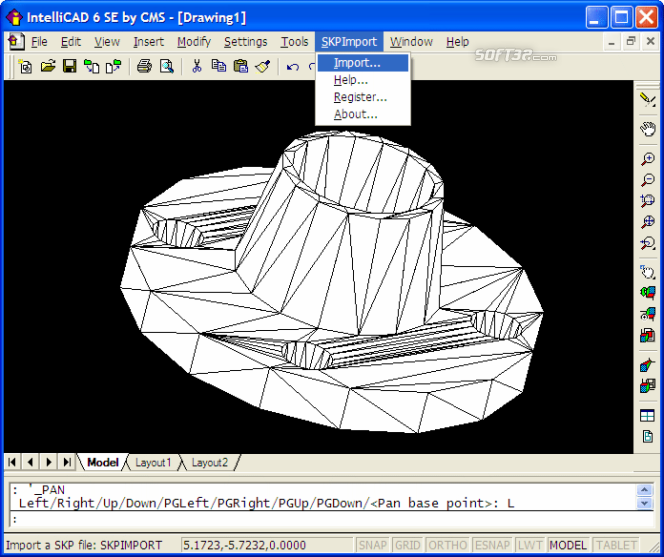Click the cube with gray boxes icon
664x557 pixels.
647,386
